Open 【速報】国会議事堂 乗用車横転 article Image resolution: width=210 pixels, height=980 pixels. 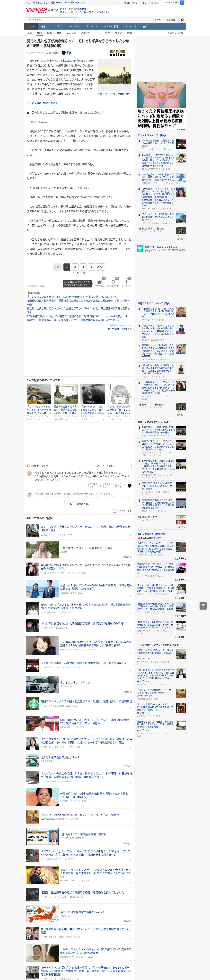tap(83, 892)
